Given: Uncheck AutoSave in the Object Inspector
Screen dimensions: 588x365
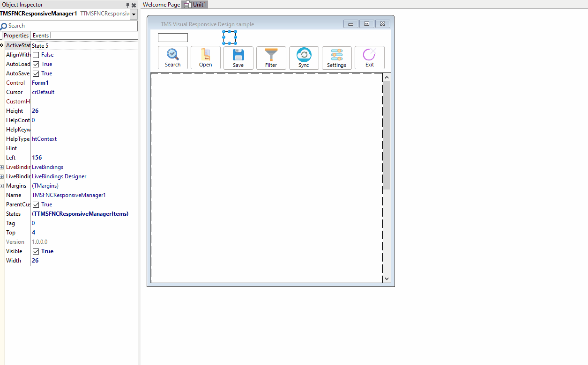Looking at the screenshot, I should [x=36, y=73].
